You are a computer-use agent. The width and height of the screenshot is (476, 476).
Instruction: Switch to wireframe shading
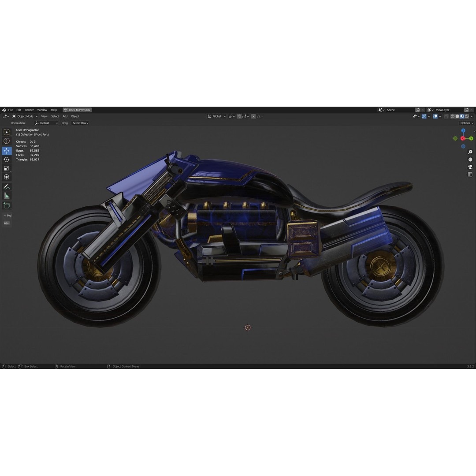[x=453, y=116]
